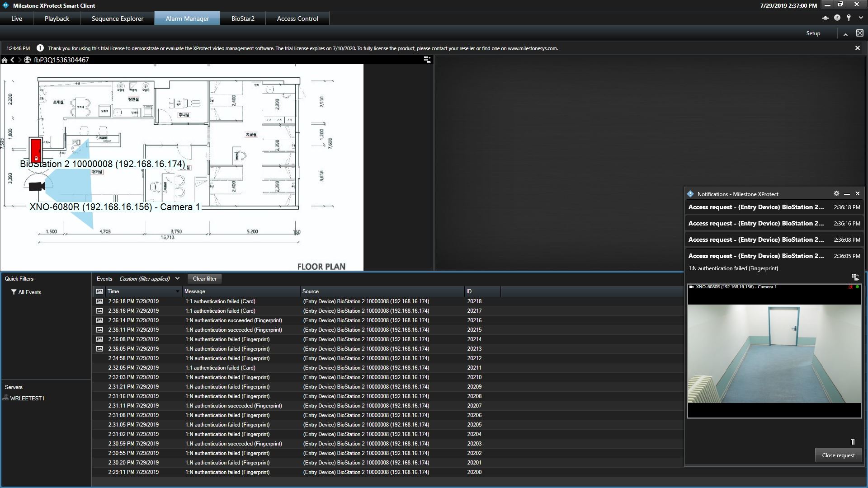Click the key login information icon
The height and width of the screenshot is (488, 868).
coord(849,18)
